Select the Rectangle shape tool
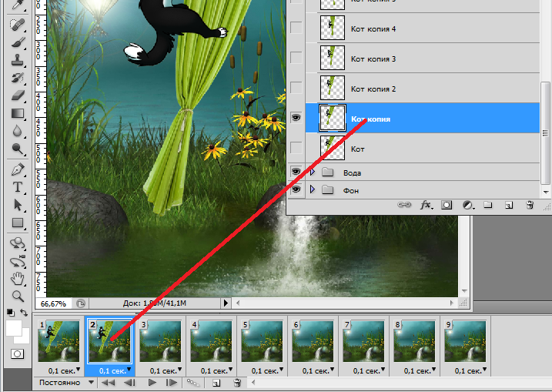Image resolution: width=552 pixels, height=392 pixels. click(x=17, y=223)
